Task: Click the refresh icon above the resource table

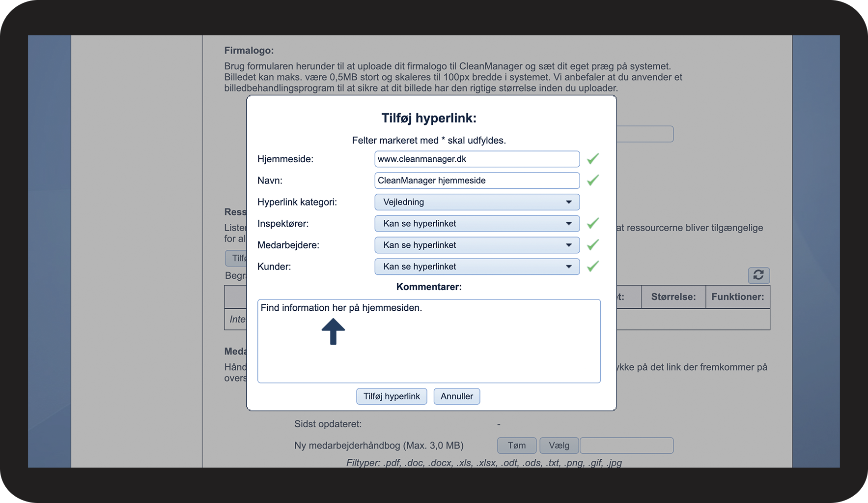Action: [758, 275]
